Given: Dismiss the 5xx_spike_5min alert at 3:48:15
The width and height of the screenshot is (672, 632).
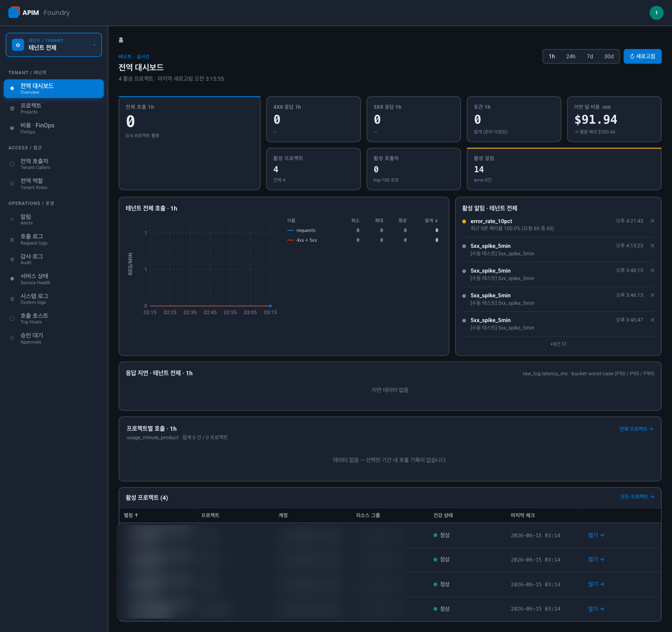Looking at the screenshot, I should [652, 270].
